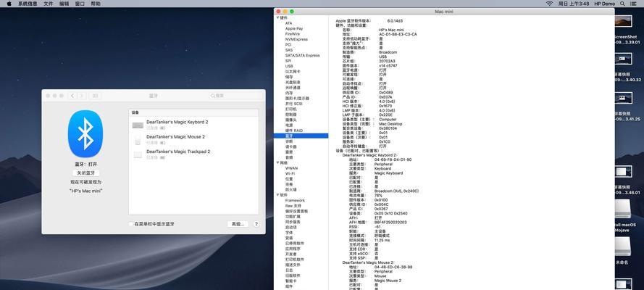This screenshot has width=644, height=290.
Task: Show all preferences grid button
Action: click(x=95, y=96)
